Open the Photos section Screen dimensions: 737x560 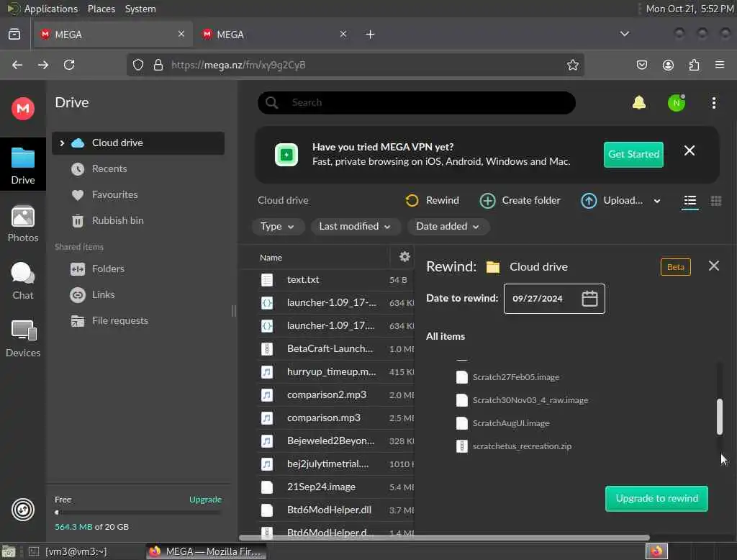[x=22, y=224]
